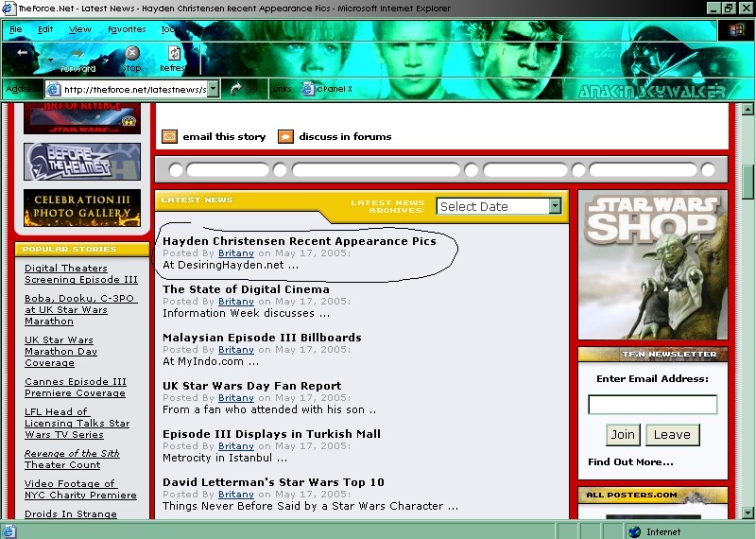Viewport: 756px width, 539px height.
Task: Click the Join newsletter button
Action: [x=623, y=435]
